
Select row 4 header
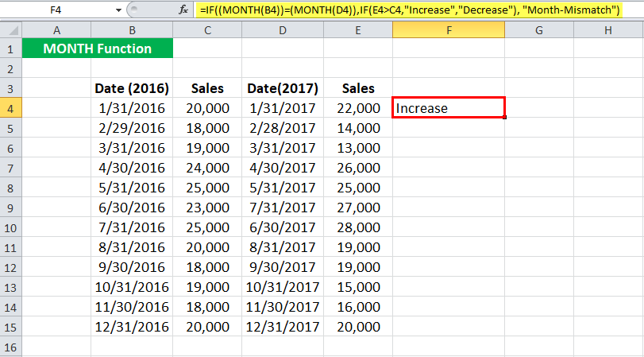(x=10, y=108)
